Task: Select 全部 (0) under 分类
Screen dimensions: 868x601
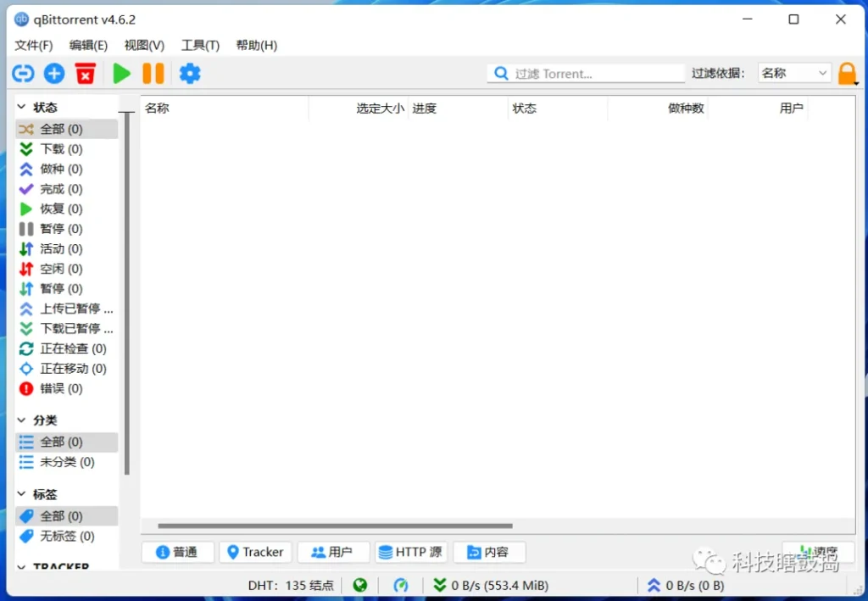Action: (x=67, y=442)
